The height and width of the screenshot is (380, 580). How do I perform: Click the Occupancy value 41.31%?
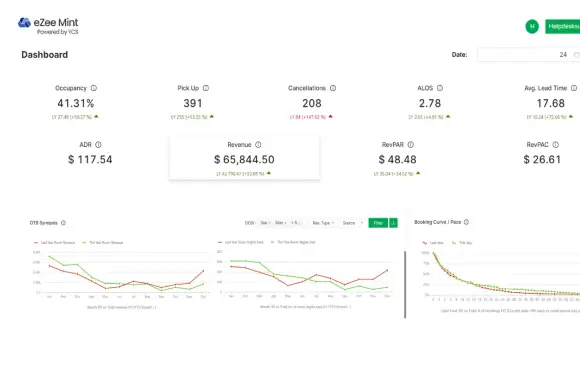tap(76, 103)
